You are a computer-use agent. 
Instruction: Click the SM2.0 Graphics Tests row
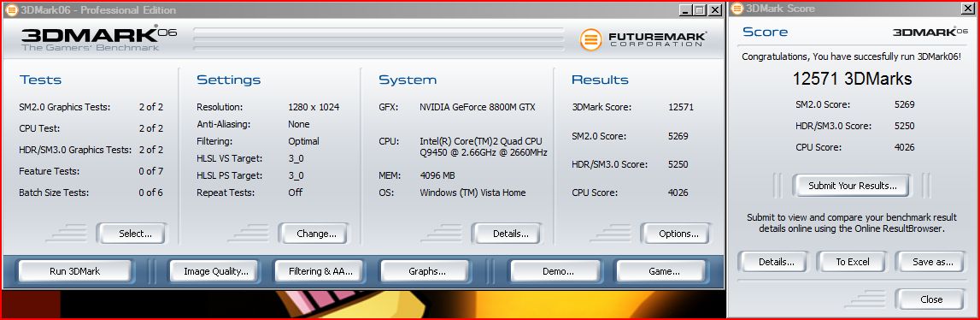(x=91, y=107)
